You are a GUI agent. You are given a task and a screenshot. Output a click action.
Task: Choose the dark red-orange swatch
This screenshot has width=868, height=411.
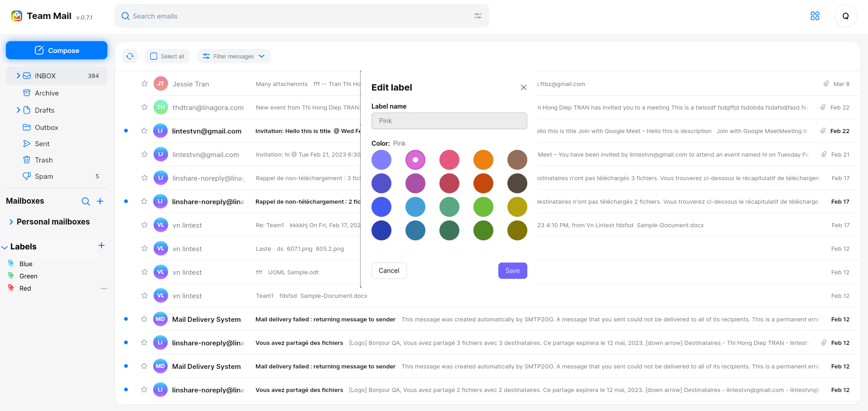pyautogui.click(x=483, y=184)
